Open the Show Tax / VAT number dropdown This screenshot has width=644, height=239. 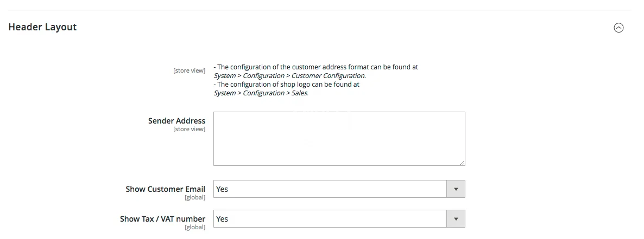pyautogui.click(x=330, y=219)
